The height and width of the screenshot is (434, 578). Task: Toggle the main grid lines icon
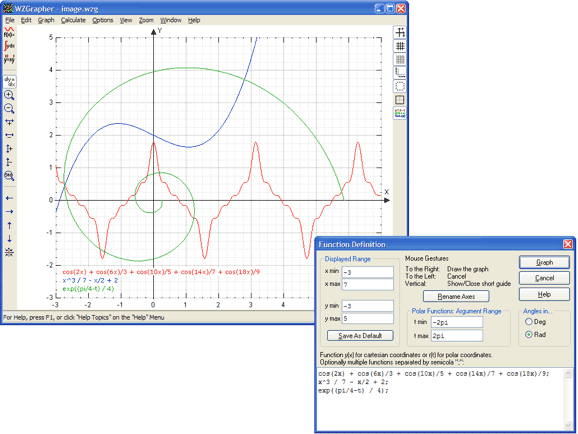click(x=400, y=46)
